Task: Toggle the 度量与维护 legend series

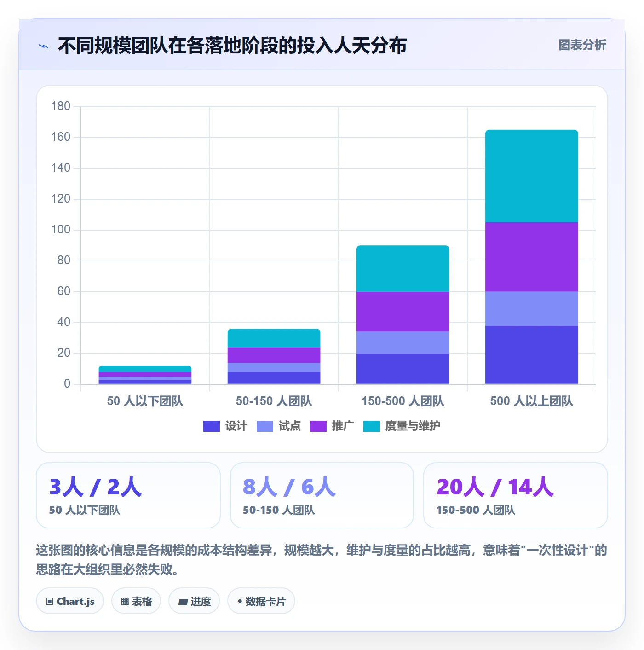Action: tap(402, 426)
